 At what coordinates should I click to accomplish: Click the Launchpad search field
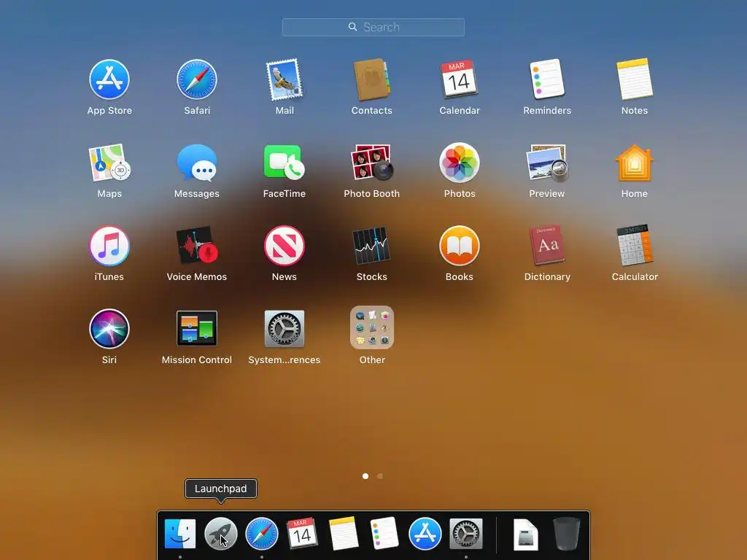coord(373,27)
